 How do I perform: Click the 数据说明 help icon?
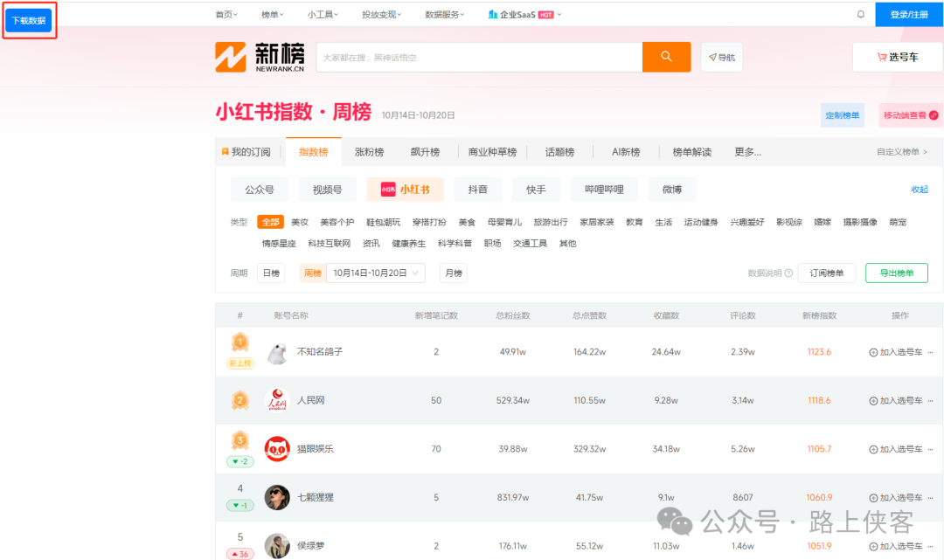(788, 273)
